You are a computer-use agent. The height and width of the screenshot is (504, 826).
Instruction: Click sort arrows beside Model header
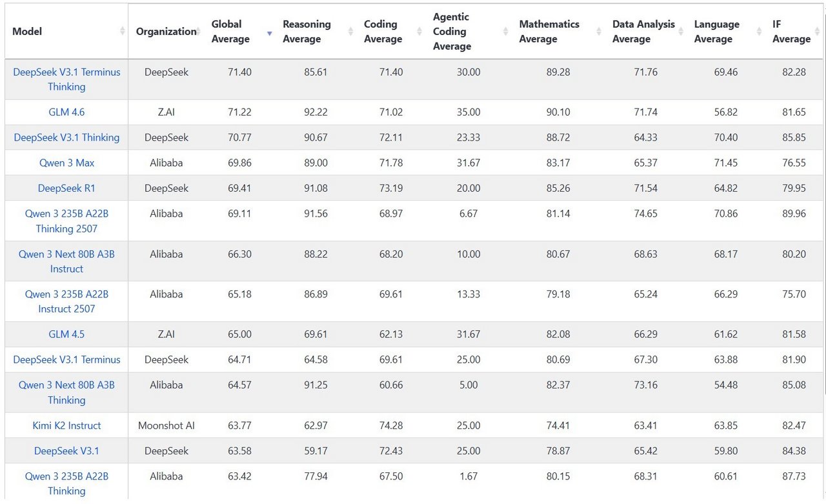[122, 32]
